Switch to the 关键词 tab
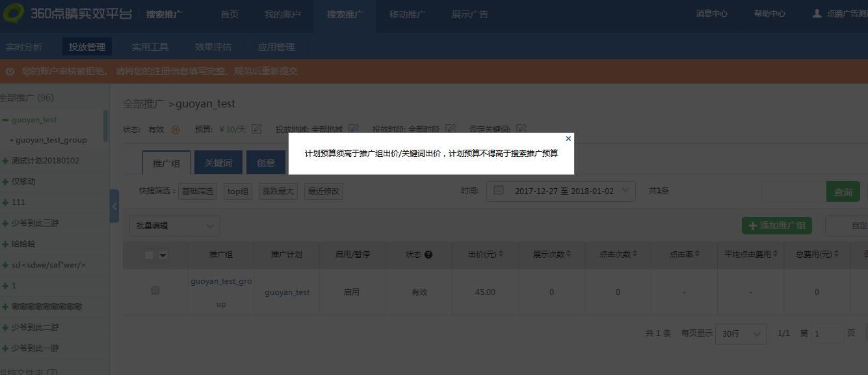The image size is (868, 375). tap(218, 162)
